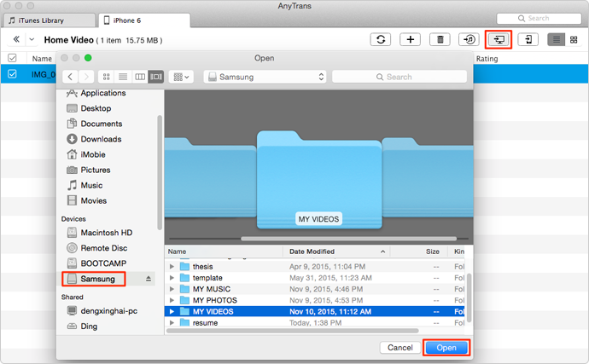Go forward in the Open dialog
589x364 pixels.
click(x=86, y=77)
